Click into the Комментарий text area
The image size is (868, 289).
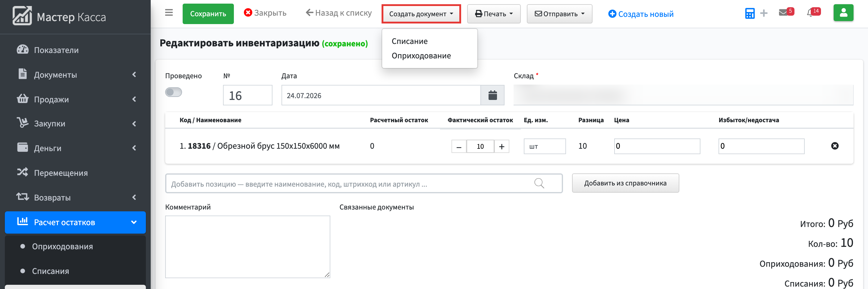click(248, 247)
